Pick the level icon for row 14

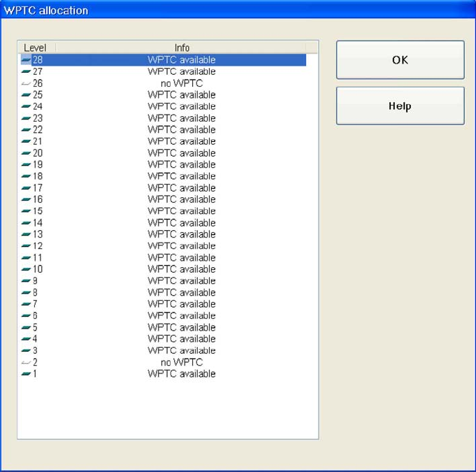26,222
